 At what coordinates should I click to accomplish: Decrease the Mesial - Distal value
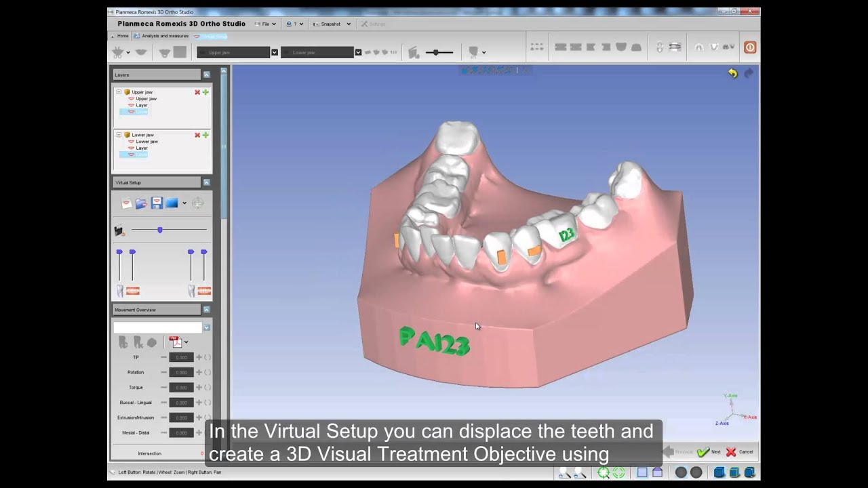(163, 432)
